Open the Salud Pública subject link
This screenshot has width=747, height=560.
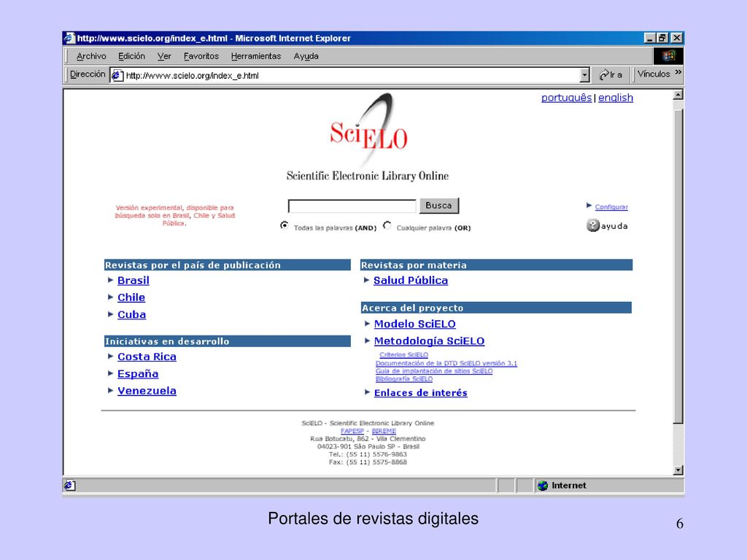tap(411, 281)
